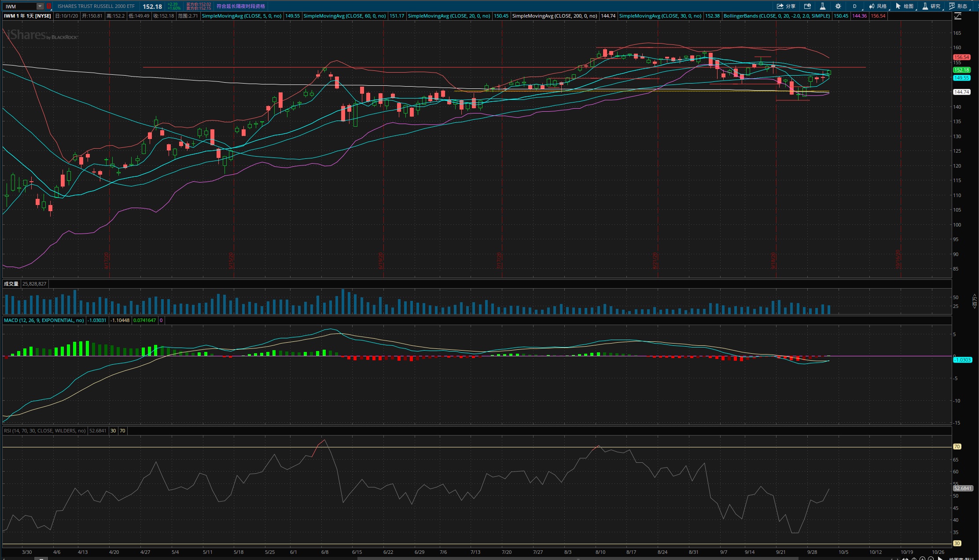979x560 pixels.
Task: Click the 156.54 upper band price bubble
Action: coord(961,57)
